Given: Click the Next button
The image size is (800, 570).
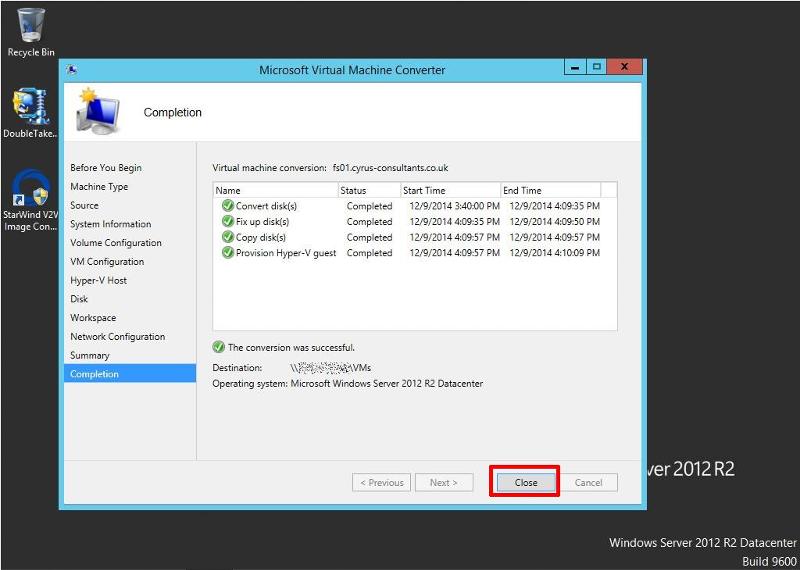Looking at the screenshot, I should (x=444, y=482).
